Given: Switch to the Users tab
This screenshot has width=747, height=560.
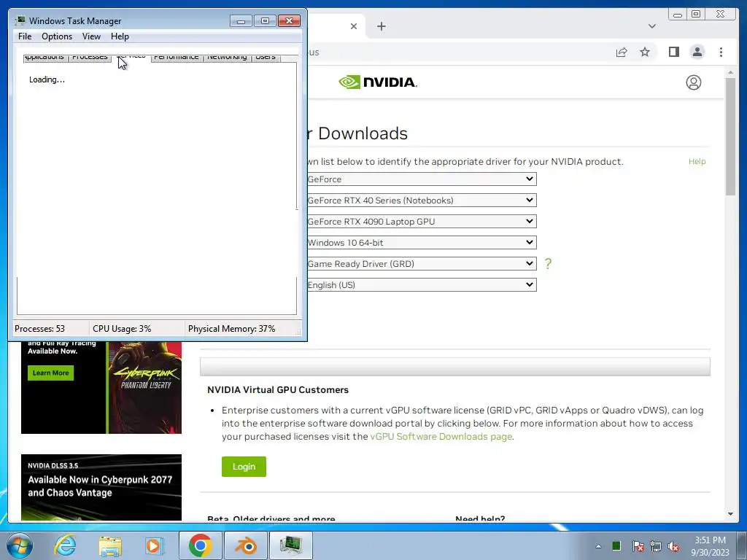Looking at the screenshot, I should tap(266, 58).
